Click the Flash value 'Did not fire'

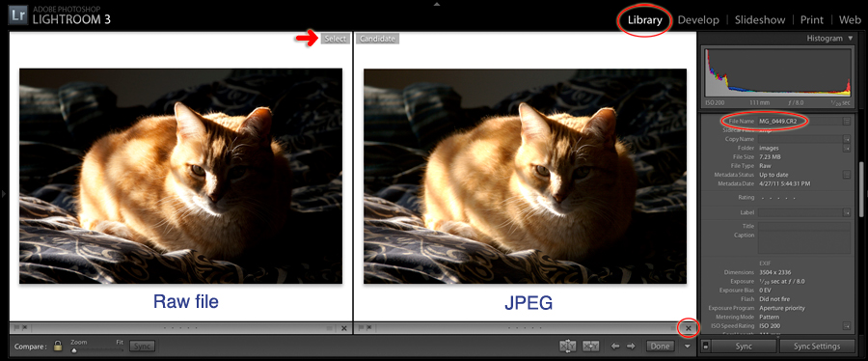coord(775,299)
